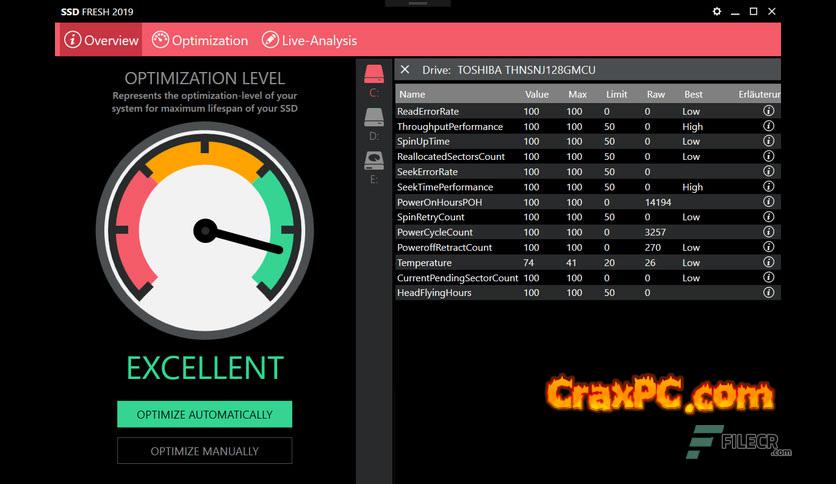836x484 pixels.
Task: Select the PoweroffRetractCount row name
Action: [444, 247]
